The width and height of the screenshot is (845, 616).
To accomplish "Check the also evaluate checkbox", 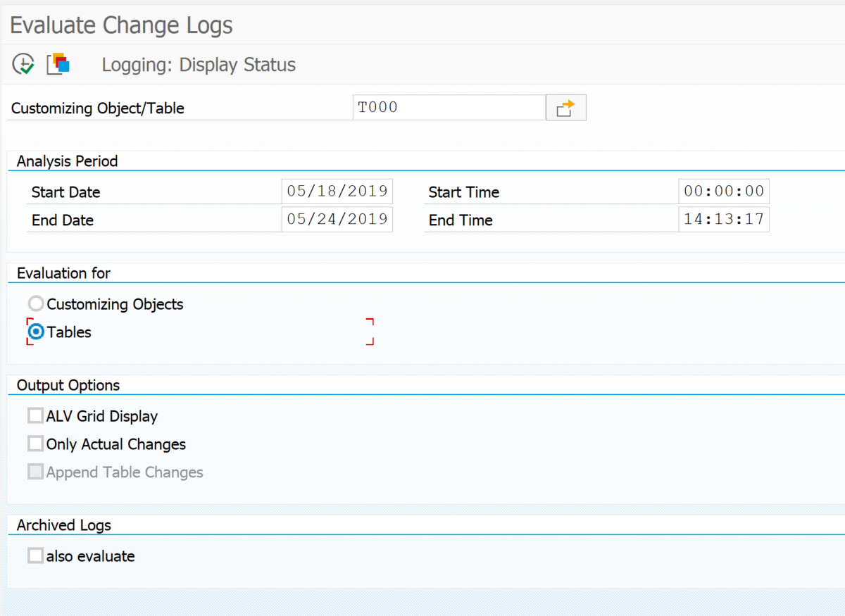I will tap(35, 556).
